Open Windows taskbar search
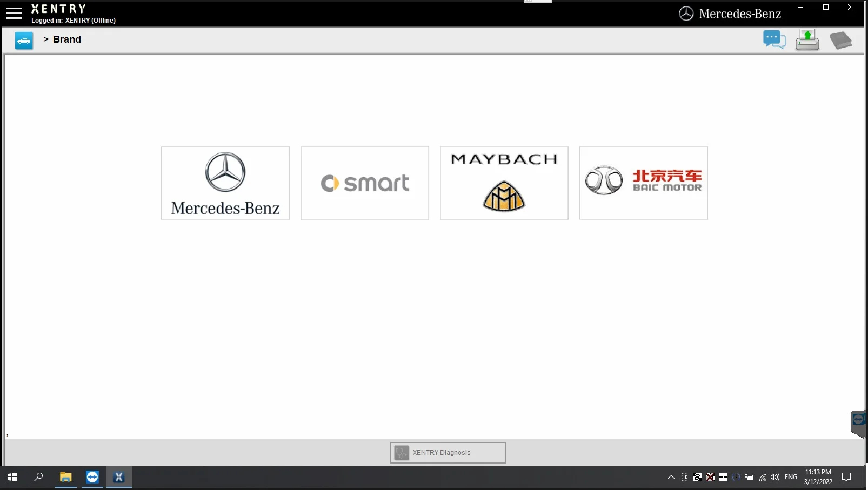The height and width of the screenshot is (490, 868). [x=38, y=477]
